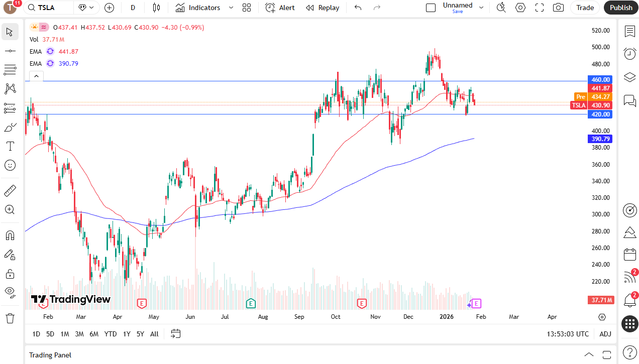
Task: Open the forecasting and measurement tools
Action: (x=10, y=108)
